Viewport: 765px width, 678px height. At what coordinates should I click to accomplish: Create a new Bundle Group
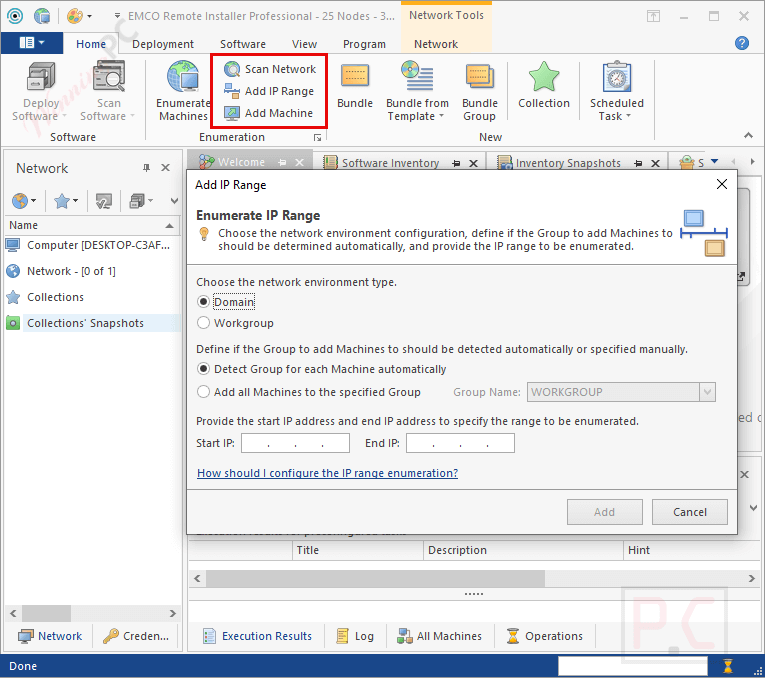tap(480, 91)
